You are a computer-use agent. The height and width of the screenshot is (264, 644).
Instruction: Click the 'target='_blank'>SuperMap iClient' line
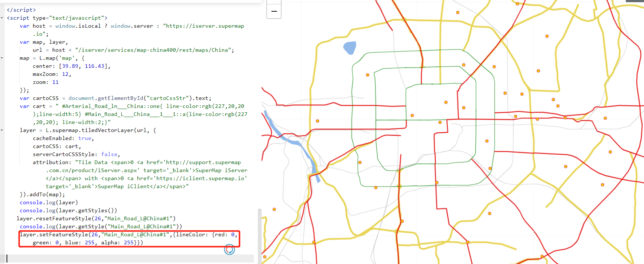click(x=117, y=186)
